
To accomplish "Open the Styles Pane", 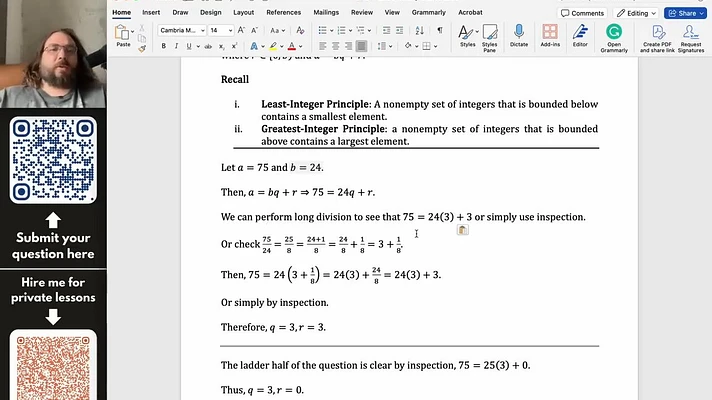I will 490,38.
